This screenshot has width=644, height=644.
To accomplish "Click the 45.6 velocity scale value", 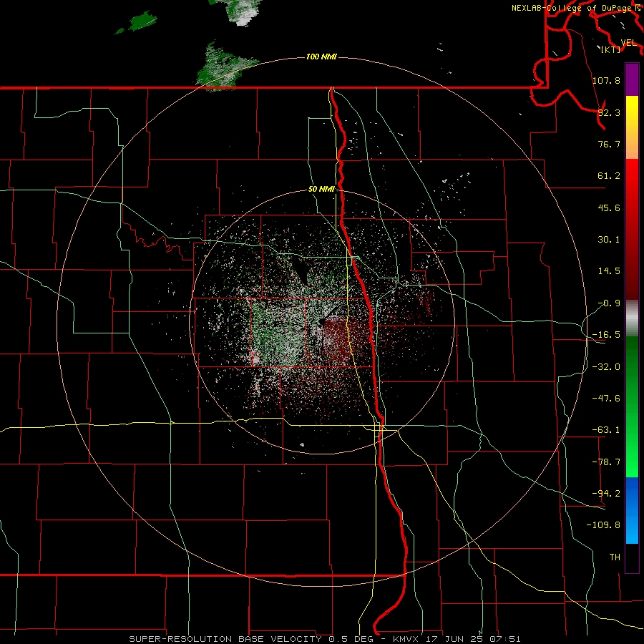I will [609, 208].
